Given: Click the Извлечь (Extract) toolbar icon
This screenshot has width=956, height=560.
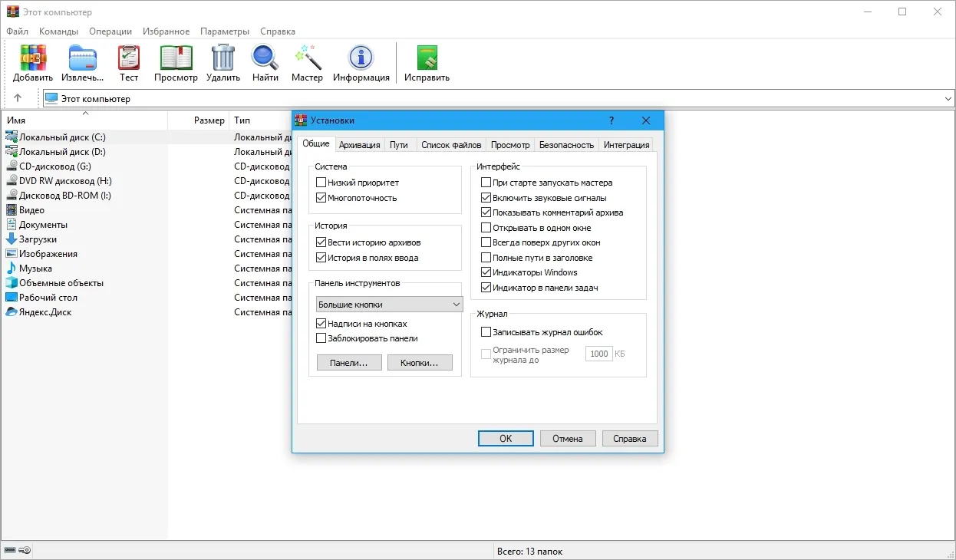Looking at the screenshot, I should pos(83,58).
